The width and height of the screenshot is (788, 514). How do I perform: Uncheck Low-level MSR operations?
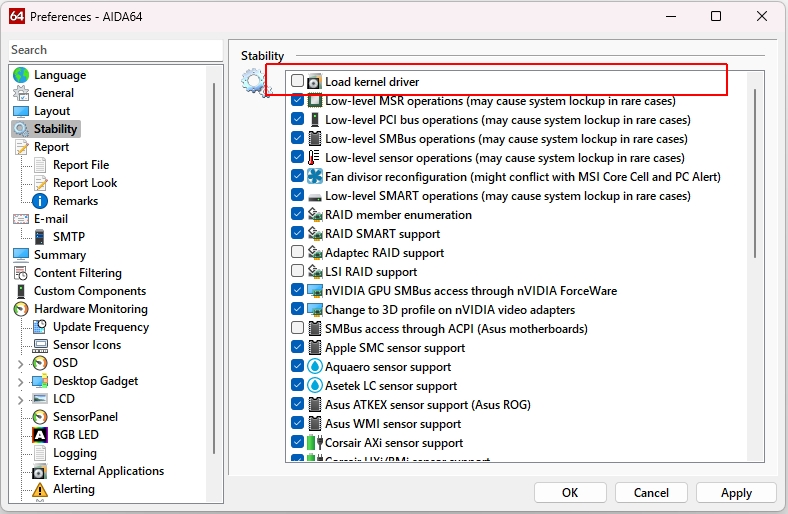pyautogui.click(x=298, y=100)
